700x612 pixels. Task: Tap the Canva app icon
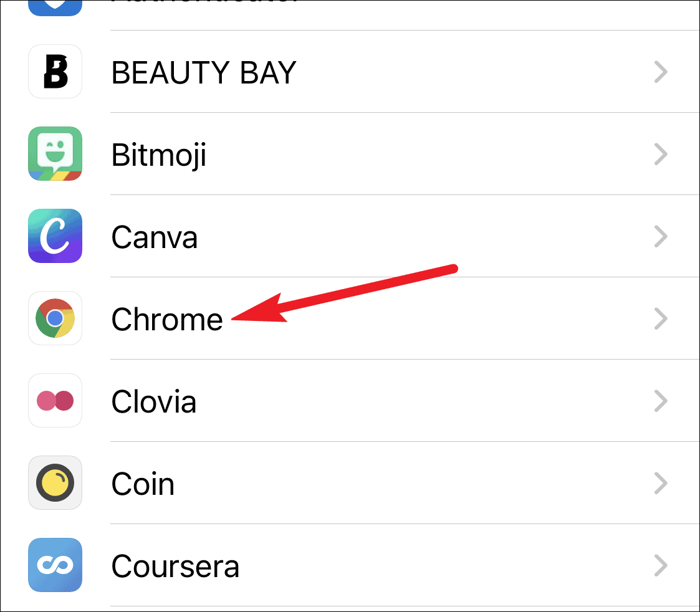click(x=55, y=236)
